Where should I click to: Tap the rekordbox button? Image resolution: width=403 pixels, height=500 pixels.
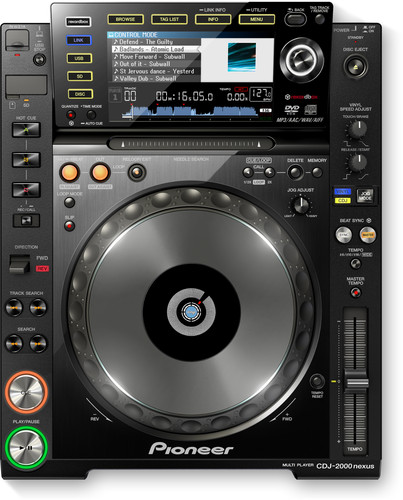coord(78,22)
